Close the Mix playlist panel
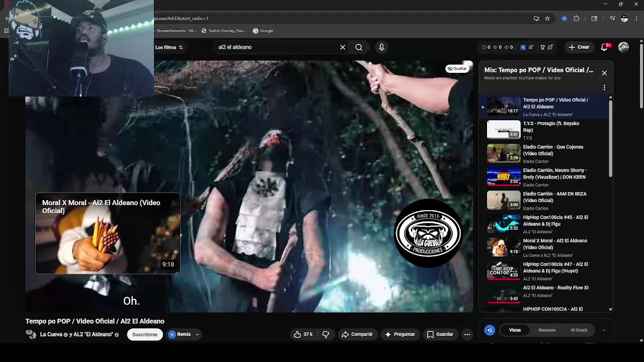The height and width of the screenshot is (362, 644). [x=604, y=73]
